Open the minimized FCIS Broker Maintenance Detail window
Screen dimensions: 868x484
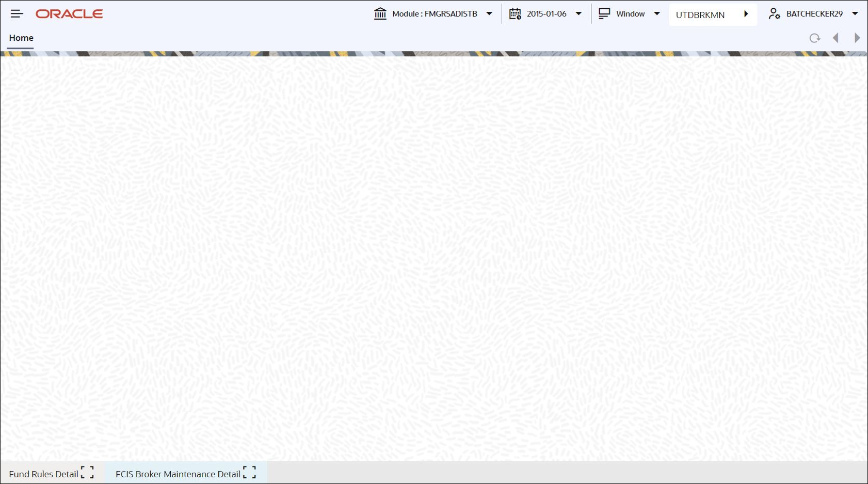(x=178, y=474)
